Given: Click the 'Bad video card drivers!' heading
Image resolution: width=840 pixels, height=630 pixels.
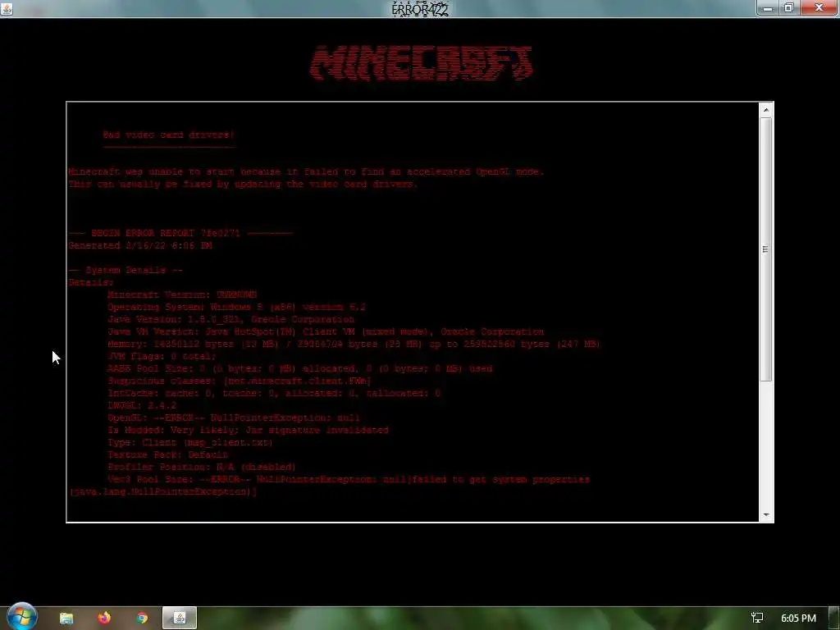Looking at the screenshot, I should point(169,135).
